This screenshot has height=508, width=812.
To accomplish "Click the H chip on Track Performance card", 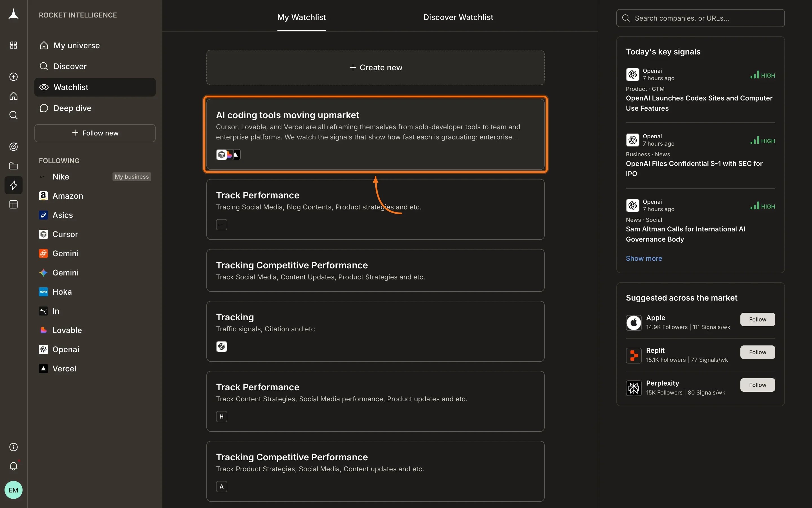I will pyautogui.click(x=221, y=417).
